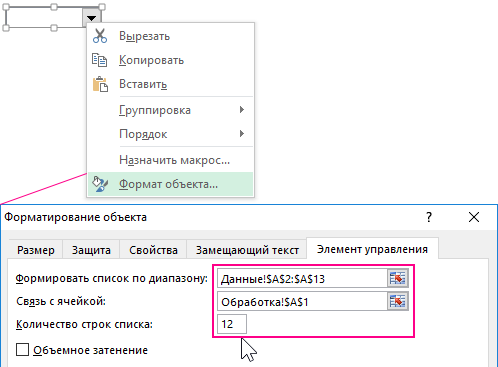Click the Форматирование объекта dialog title
This screenshot has height=367, width=498.
(75, 217)
